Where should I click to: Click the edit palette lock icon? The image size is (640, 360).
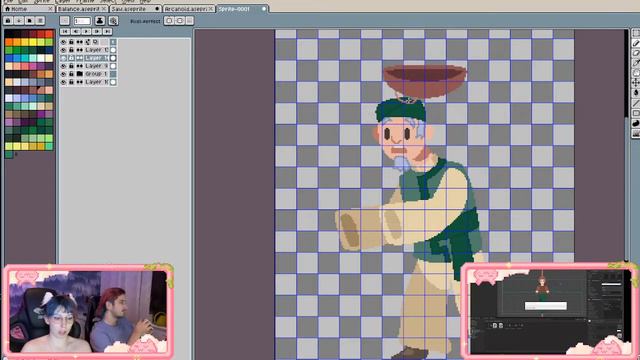[8, 20]
